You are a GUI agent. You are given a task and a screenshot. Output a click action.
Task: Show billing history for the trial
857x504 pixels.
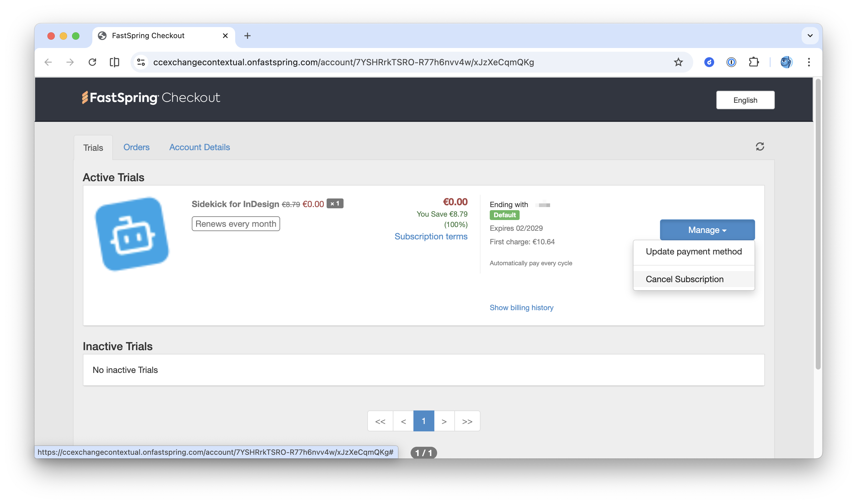point(521,308)
